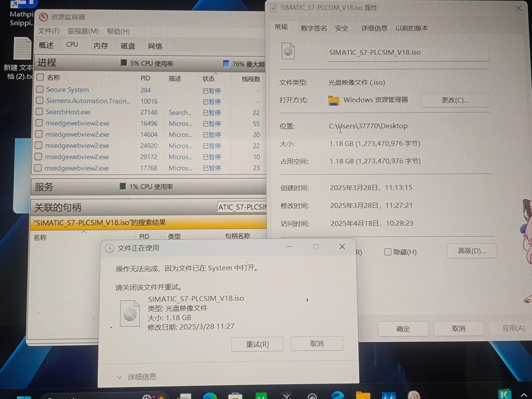The width and height of the screenshot is (532, 399).
Task: Click the disc image icon in file-in-use dialog
Action: (x=130, y=314)
